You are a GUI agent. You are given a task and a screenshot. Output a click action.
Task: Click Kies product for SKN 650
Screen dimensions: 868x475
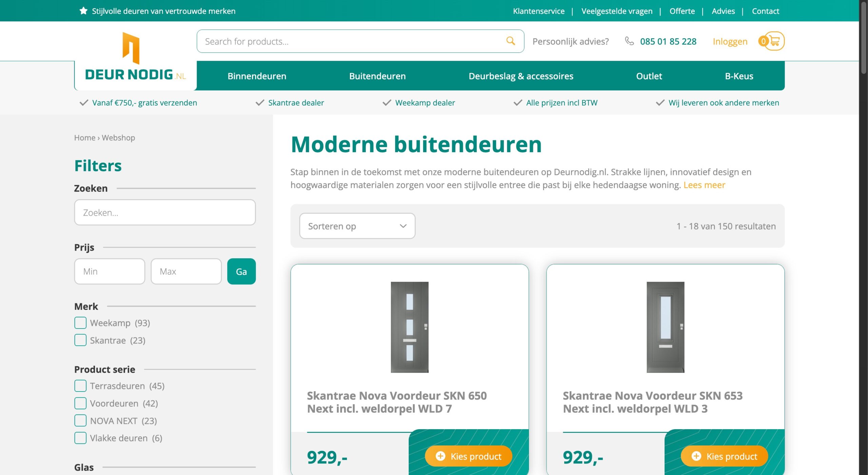pyautogui.click(x=469, y=456)
